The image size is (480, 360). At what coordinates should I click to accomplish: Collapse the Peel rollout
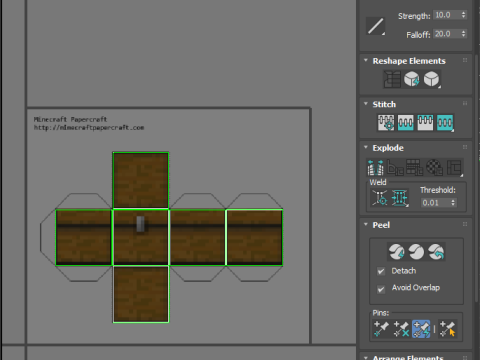click(x=366, y=224)
